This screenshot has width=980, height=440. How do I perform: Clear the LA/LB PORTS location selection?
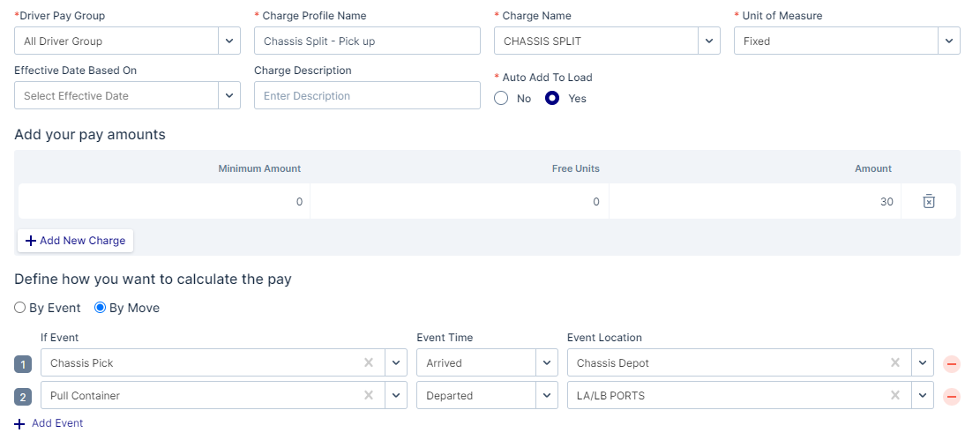(895, 397)
